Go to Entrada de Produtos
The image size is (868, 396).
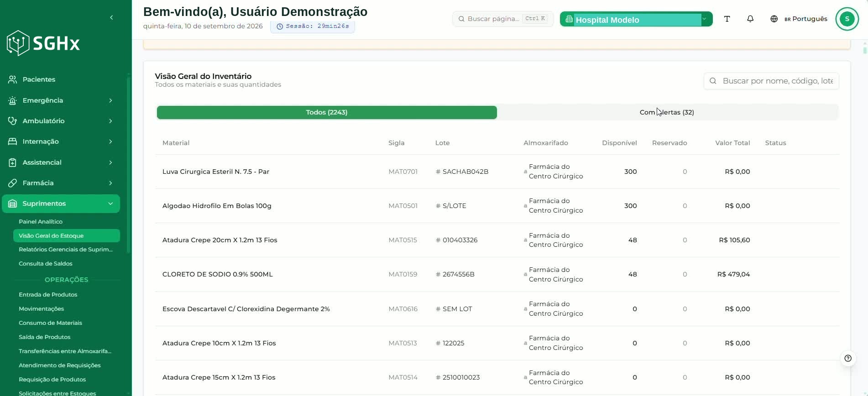coord(48,295)
